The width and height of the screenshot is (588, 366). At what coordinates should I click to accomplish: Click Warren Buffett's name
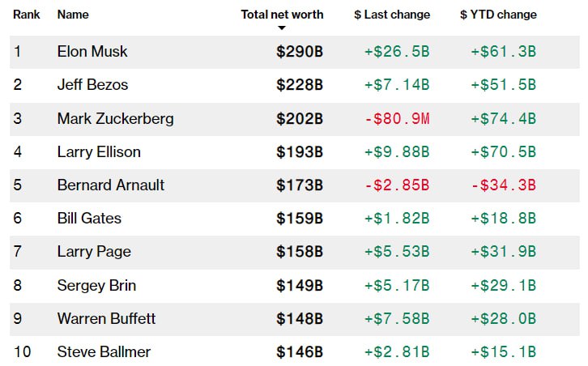(x=106, y=318)
